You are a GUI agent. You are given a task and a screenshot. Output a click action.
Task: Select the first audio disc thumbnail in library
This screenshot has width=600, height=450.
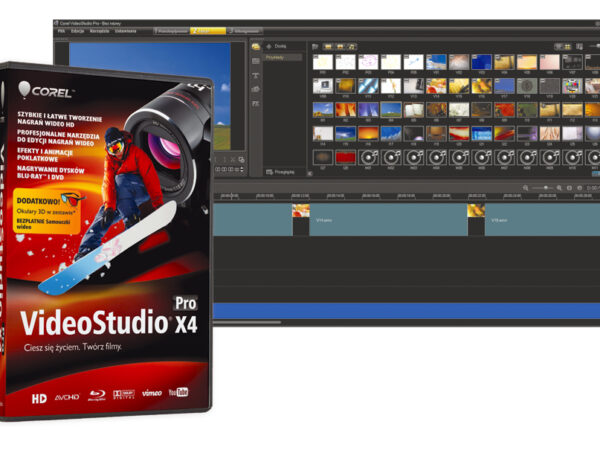click(367, 156)
